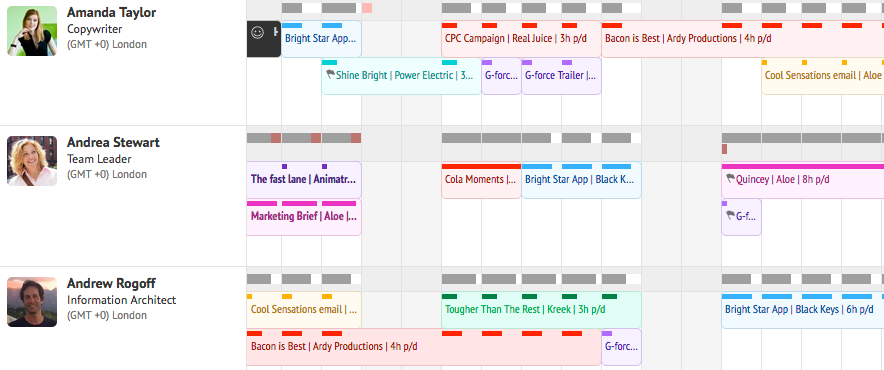Open Andrew's Cool Sensations email task

304,310
